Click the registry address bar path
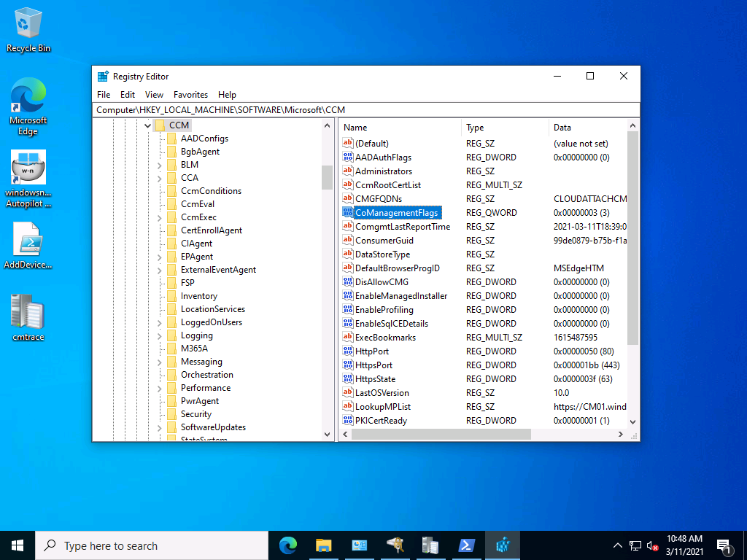747x560 pixels. click(365, 110)
